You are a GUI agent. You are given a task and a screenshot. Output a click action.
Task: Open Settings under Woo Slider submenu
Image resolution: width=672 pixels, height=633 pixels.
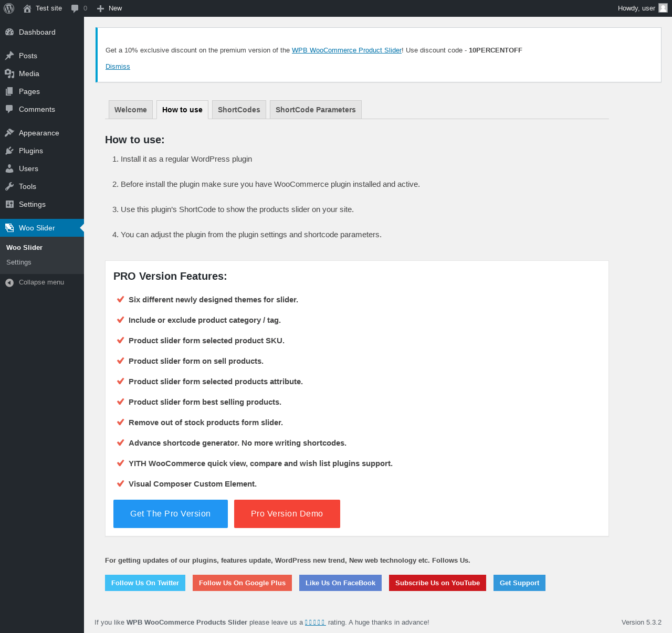(19, 262)
